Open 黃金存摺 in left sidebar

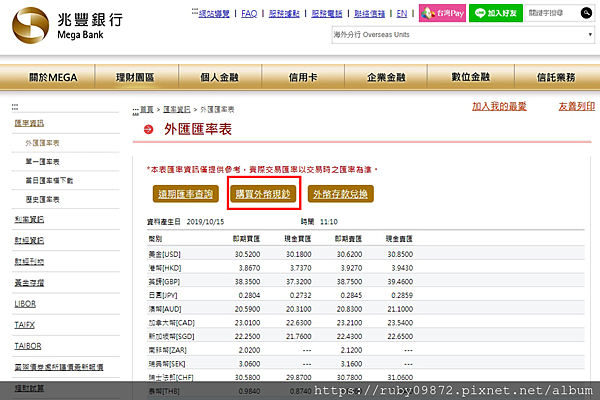coord(29,283)
